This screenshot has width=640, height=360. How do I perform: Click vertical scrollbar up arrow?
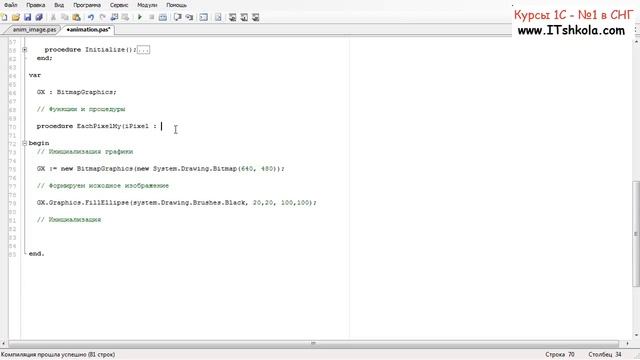click(636, 41)
